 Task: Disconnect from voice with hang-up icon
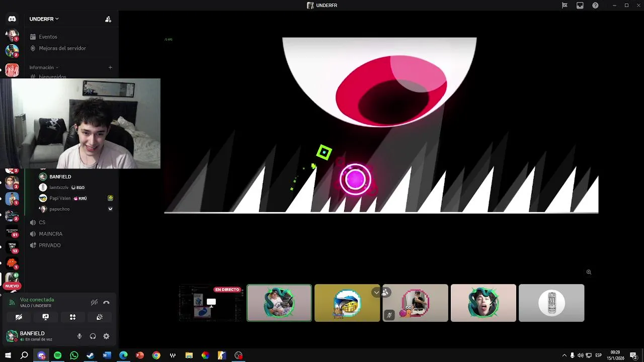point(106,302)
